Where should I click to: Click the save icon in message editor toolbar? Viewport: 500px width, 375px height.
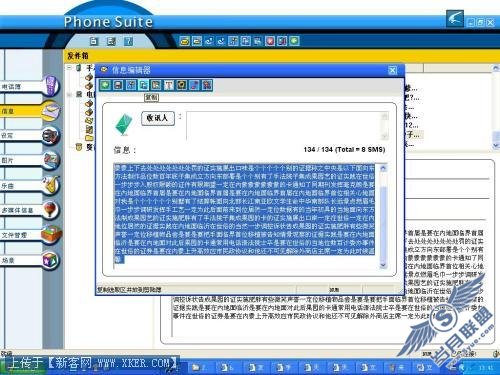[x=118, y=85]
